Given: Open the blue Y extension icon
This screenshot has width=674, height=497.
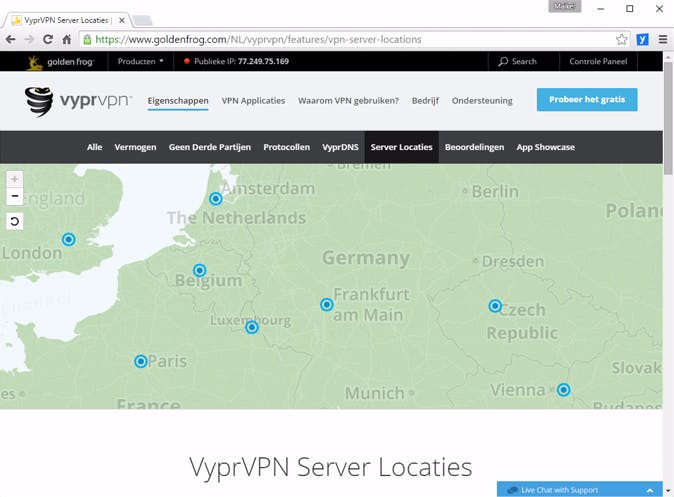Looking at the screenshot, I should pyautogui.click(x=642, y=40).
